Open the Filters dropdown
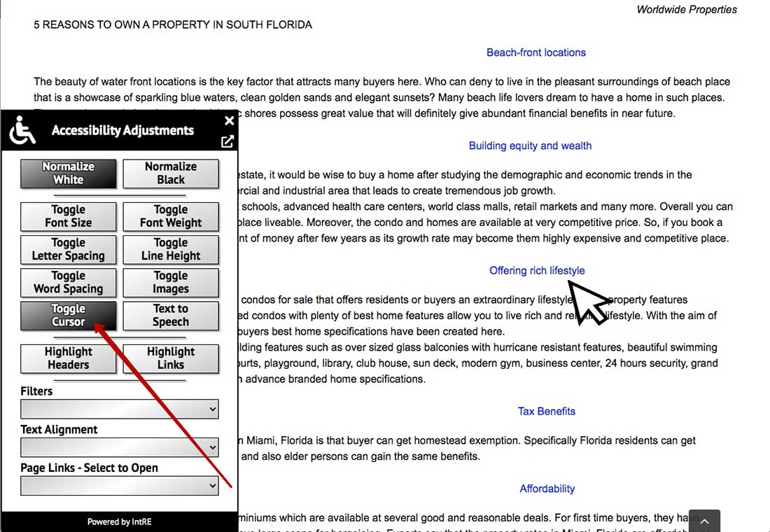The height and width of the screenshot is (532, 770). point(119,409)
